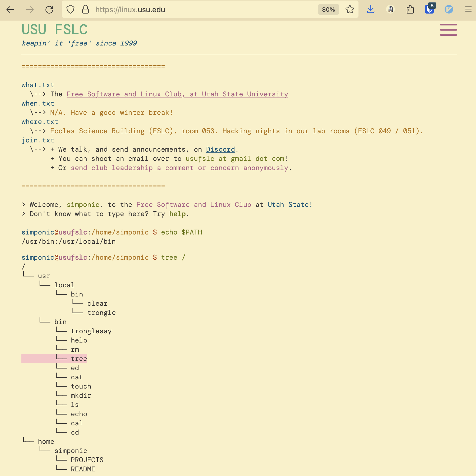Click the N/A. Have a good winter break! text

tap(111, 113)
